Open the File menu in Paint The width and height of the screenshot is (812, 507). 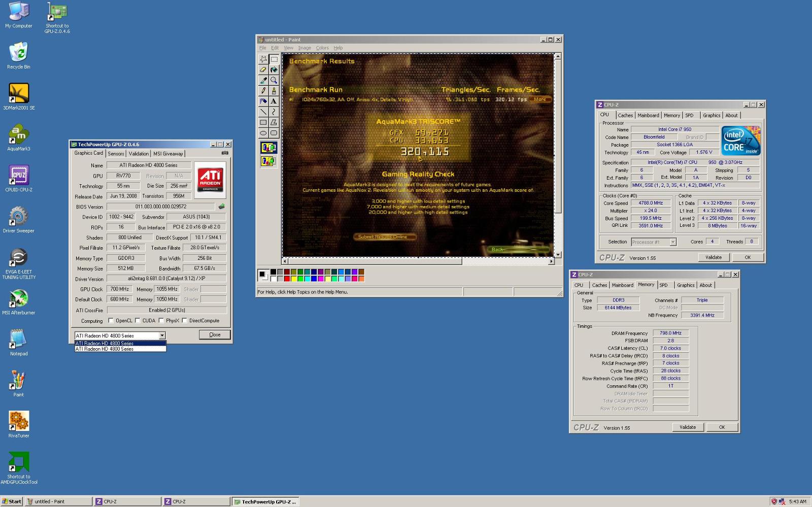coord(263,48)
